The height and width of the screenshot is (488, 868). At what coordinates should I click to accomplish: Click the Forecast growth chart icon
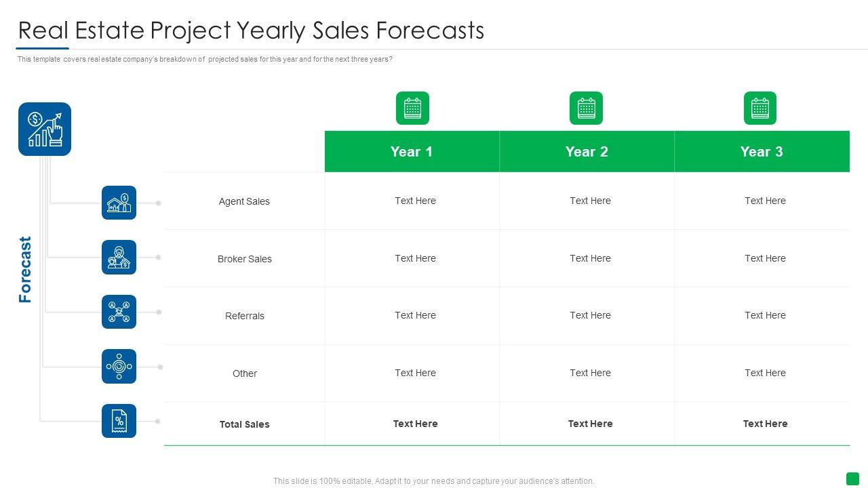(x=45, y=129)
